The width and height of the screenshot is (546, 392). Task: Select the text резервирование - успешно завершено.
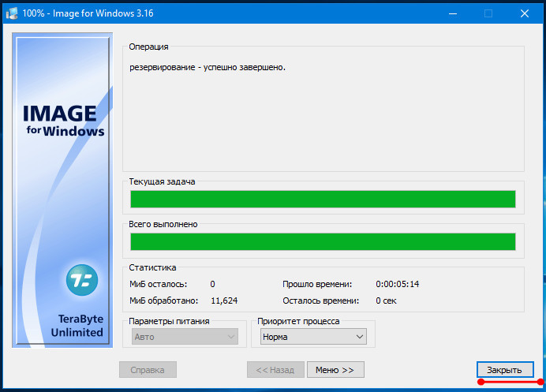coord(208,67)
